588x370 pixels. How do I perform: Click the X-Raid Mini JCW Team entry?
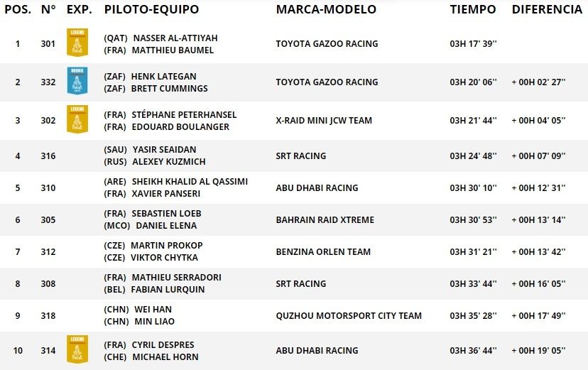pos(324,121)
